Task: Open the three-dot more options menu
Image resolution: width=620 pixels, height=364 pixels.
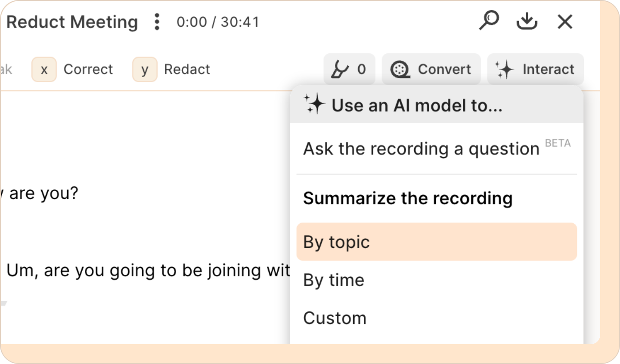Action: coord(157,22)
